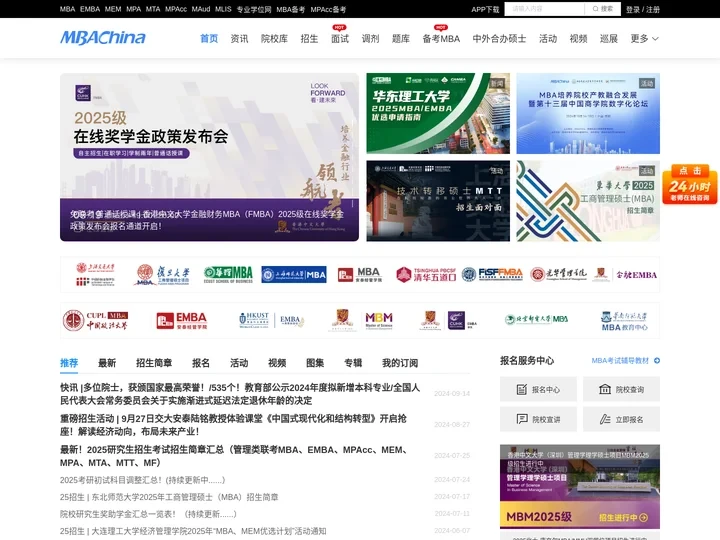Screen dimensions: 720x540
Task: Open the 华东理工大学 2025MBA/EMBA banner
Action: pyautogui.click(x=438, y=113)
